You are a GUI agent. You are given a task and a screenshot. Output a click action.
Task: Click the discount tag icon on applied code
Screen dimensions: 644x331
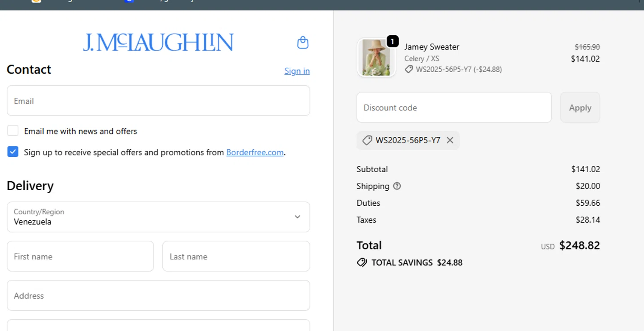tap(367, 140)
